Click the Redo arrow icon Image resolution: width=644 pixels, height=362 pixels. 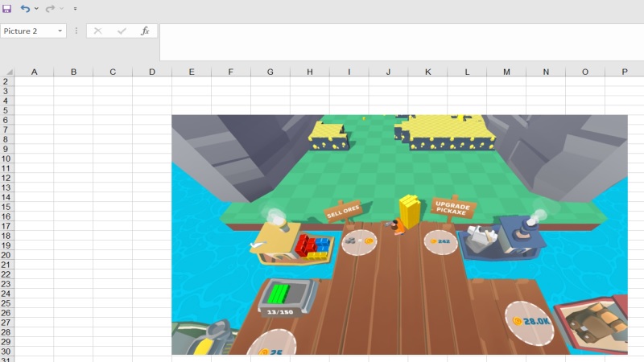(x=50, y=8)
